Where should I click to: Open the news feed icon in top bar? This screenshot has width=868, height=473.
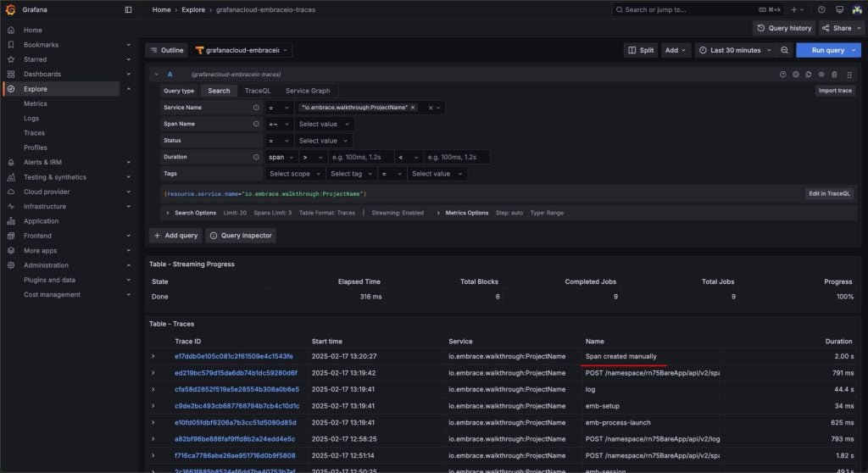tap(839, 10)
